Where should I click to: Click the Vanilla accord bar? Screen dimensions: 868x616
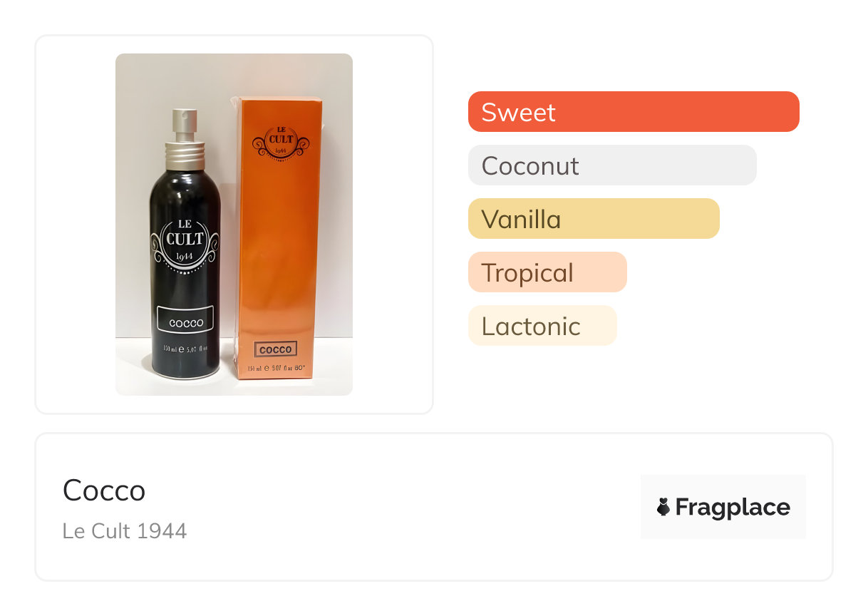coord(593,219)
